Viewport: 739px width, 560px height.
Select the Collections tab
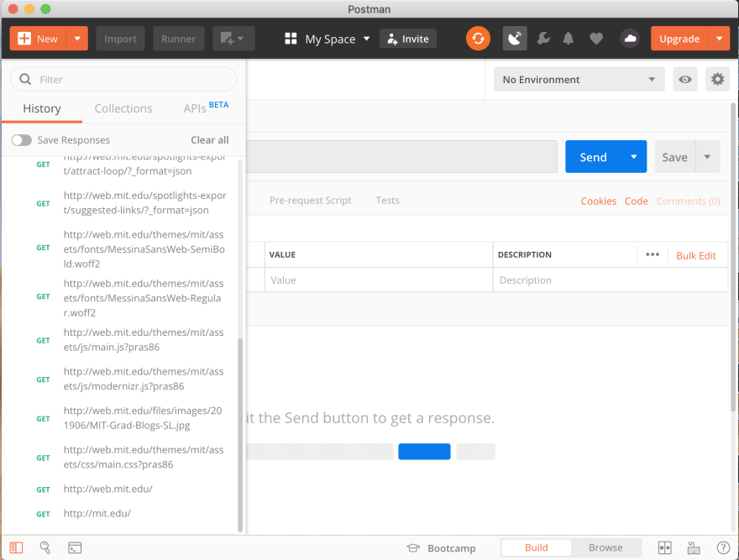[123, 109]
